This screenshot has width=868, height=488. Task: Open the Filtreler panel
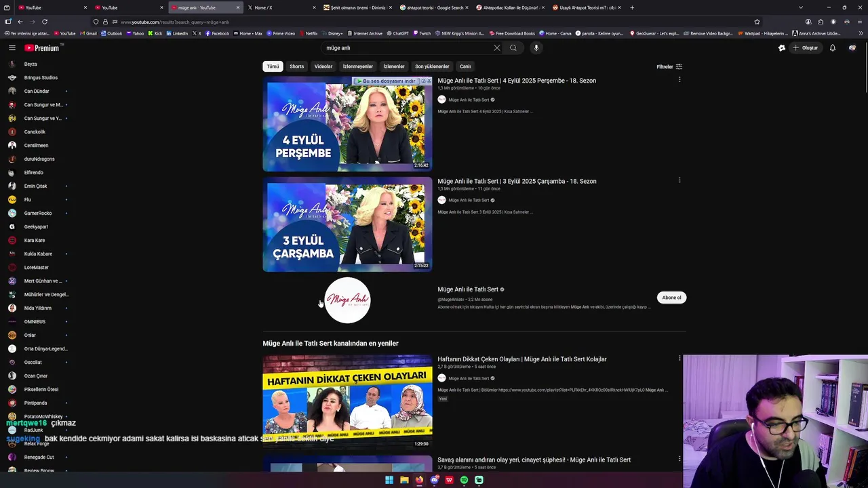pos(669,66)
